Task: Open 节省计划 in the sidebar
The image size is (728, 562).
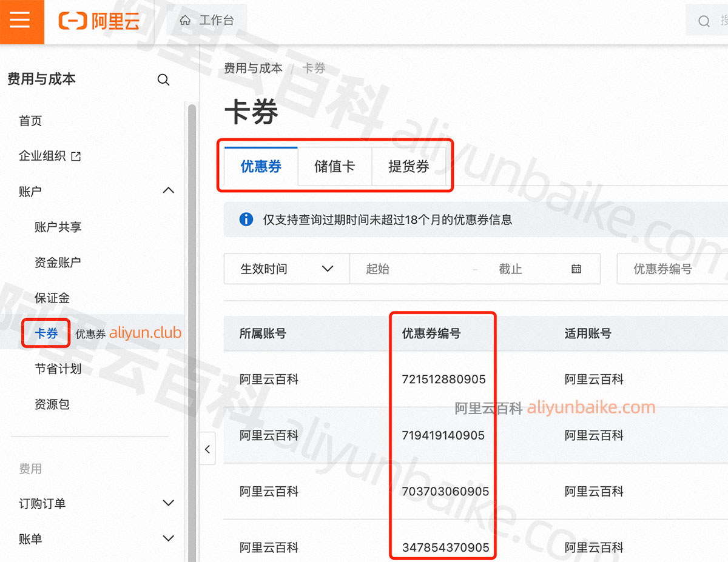Action: [58, 369]
